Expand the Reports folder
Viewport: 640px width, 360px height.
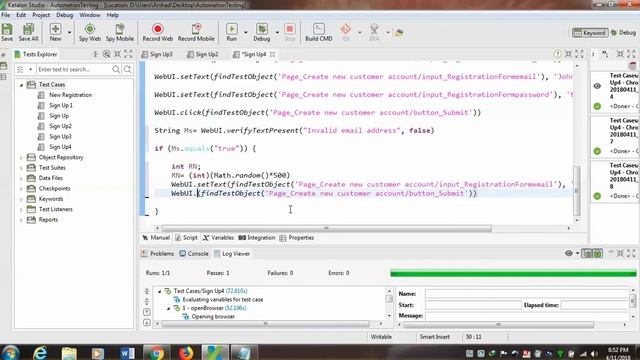pyautogui.click(x=21, y=220)
